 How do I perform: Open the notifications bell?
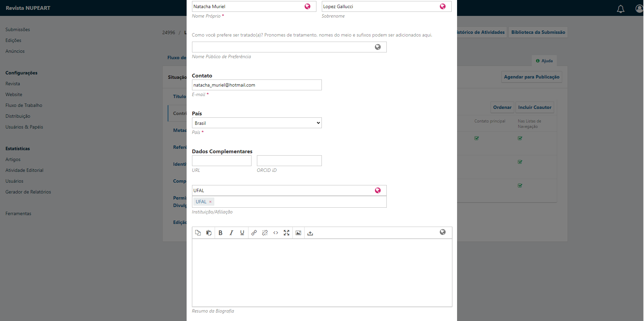[x=620, y=9]
